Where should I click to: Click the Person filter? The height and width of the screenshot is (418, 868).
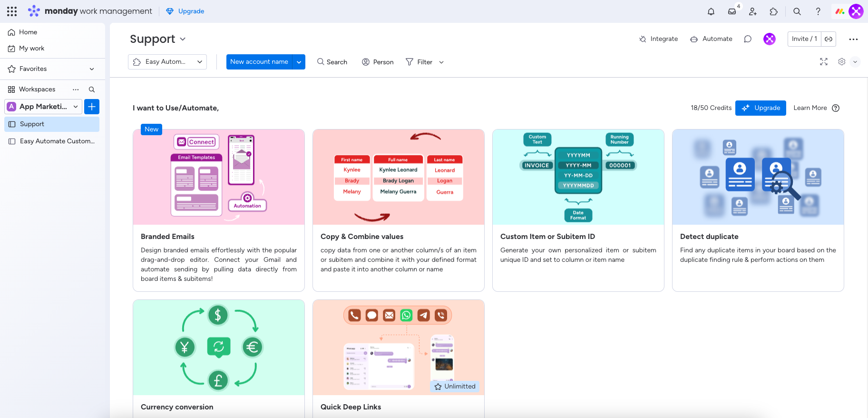click(x=378, y=62)
